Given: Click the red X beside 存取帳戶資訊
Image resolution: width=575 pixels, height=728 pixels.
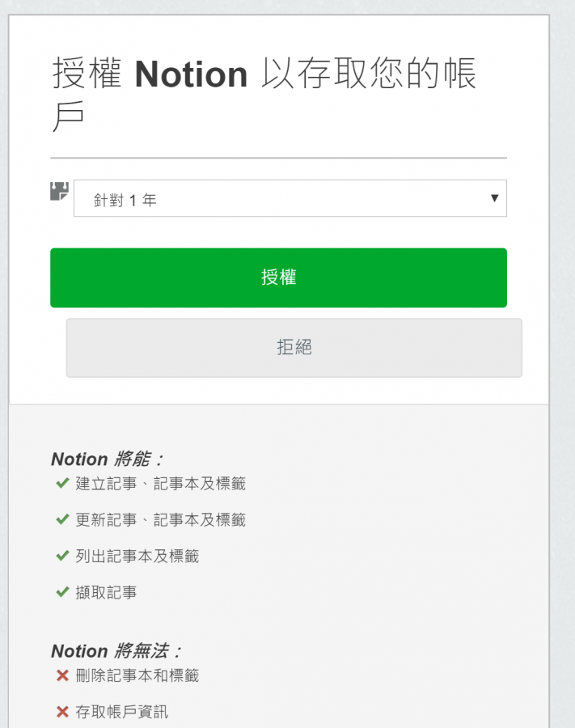Looking at the screenshot, I should 62,712.
